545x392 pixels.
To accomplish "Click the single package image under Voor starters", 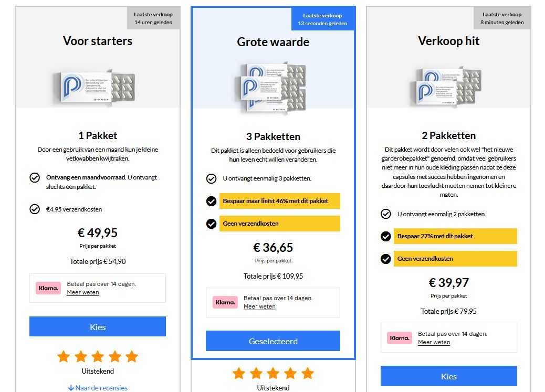I will point(96,88).
